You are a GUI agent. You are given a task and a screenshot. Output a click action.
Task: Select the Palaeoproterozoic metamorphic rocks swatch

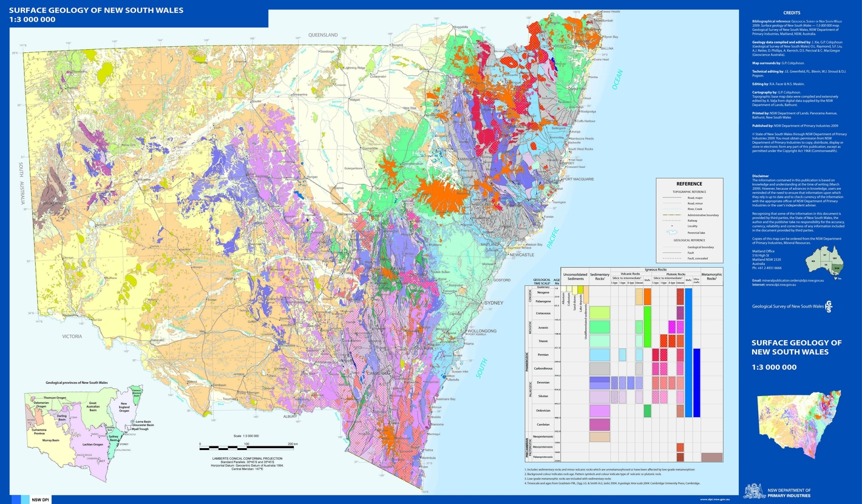[711, 457]
